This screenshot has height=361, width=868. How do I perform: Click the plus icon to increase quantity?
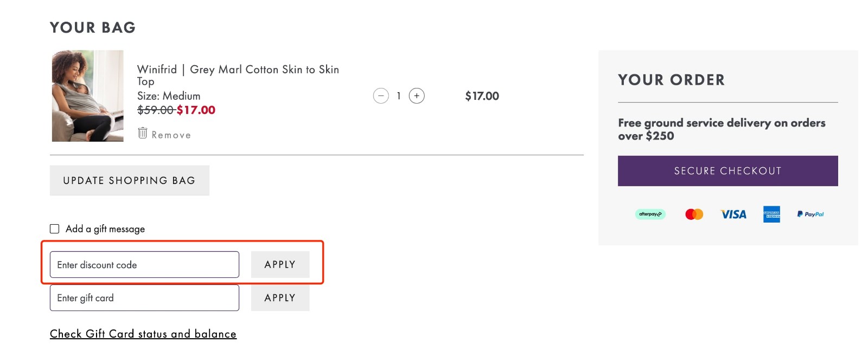point(416,96)
